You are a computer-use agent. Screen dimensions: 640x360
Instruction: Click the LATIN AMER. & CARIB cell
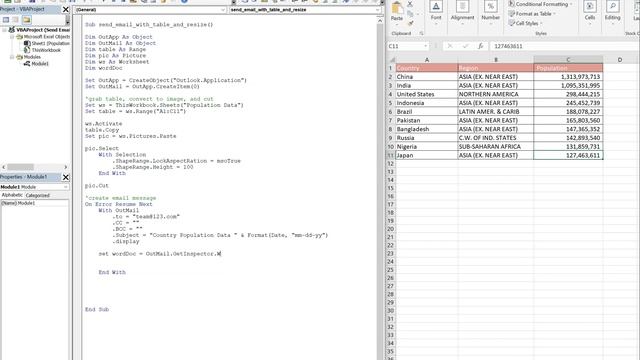pos(496,111)
